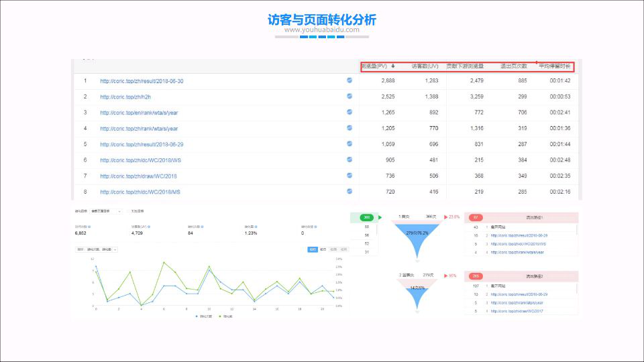
Task: Click the blue icon in row 5
Action: pyautogui.click(x=350, y=144)
